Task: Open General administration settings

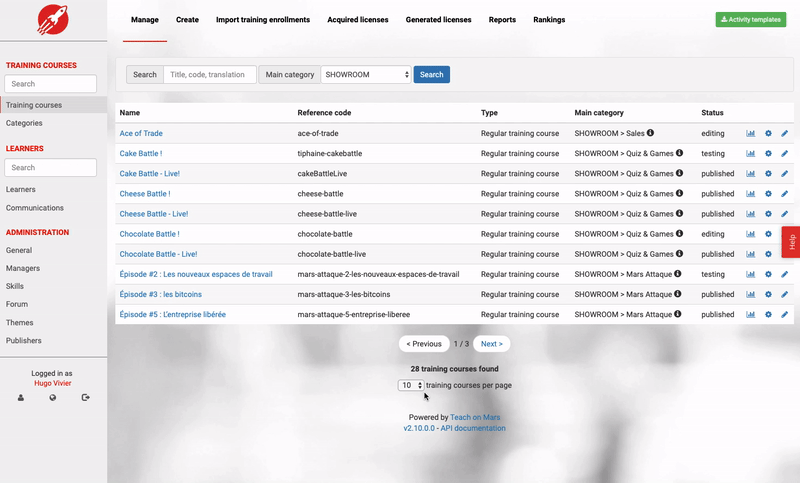Action: coord(19,250)
